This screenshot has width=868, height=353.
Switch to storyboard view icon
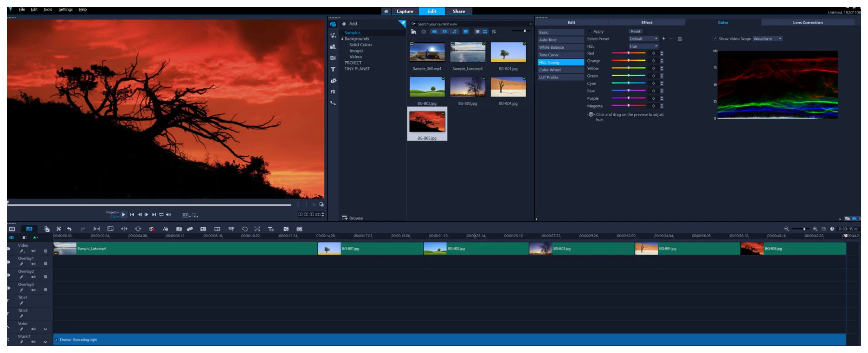12,229
